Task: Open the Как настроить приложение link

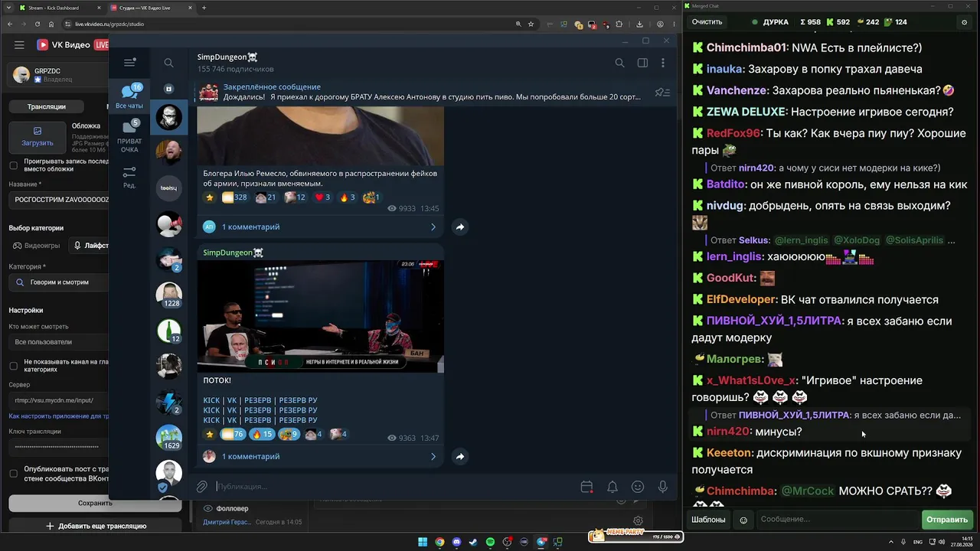Action: [x=59, y=416]
